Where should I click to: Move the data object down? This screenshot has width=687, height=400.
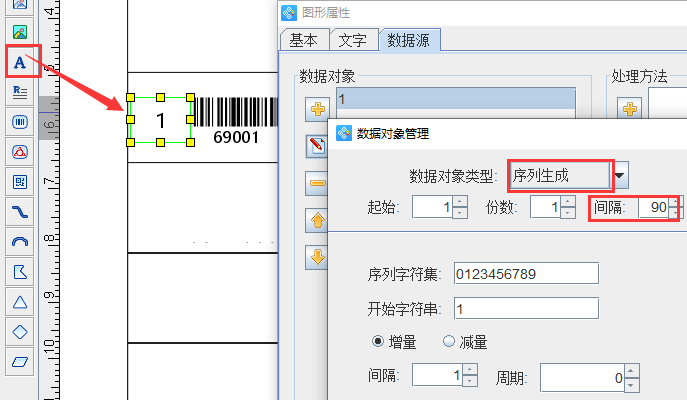pos(317,257)
